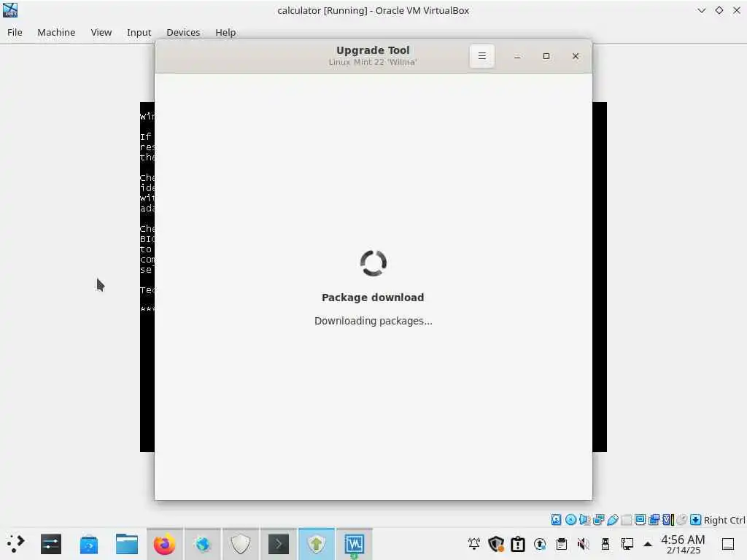
Task: Switch to the VirtualBox taskbar entry
Action: [x=355, y=544]
